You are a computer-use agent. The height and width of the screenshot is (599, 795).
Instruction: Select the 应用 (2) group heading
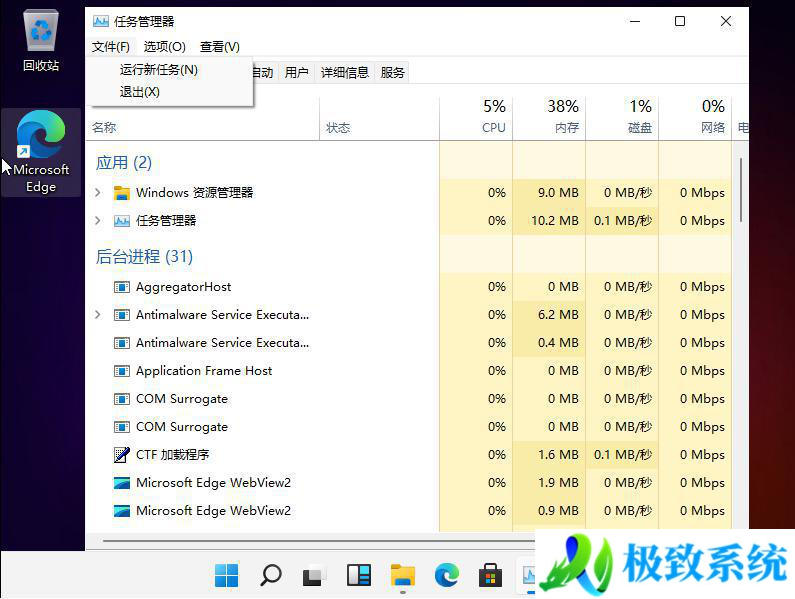click(124, 163)
